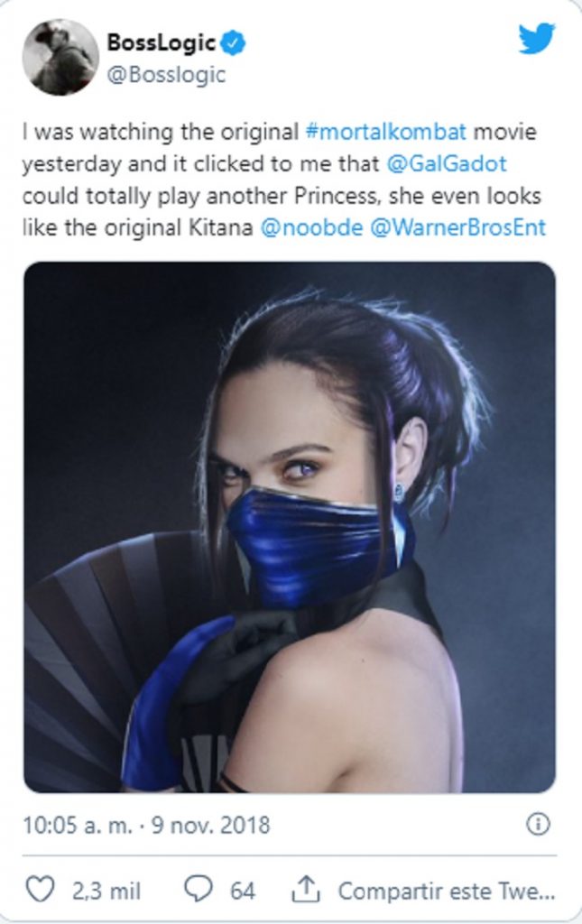View the 2,3 mil likes count

pyautogui.click(x=106, y=891)
